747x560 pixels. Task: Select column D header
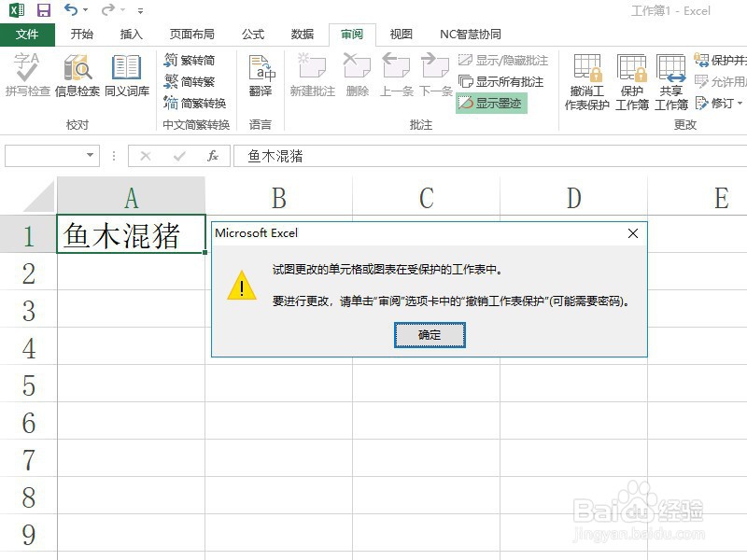573,196
